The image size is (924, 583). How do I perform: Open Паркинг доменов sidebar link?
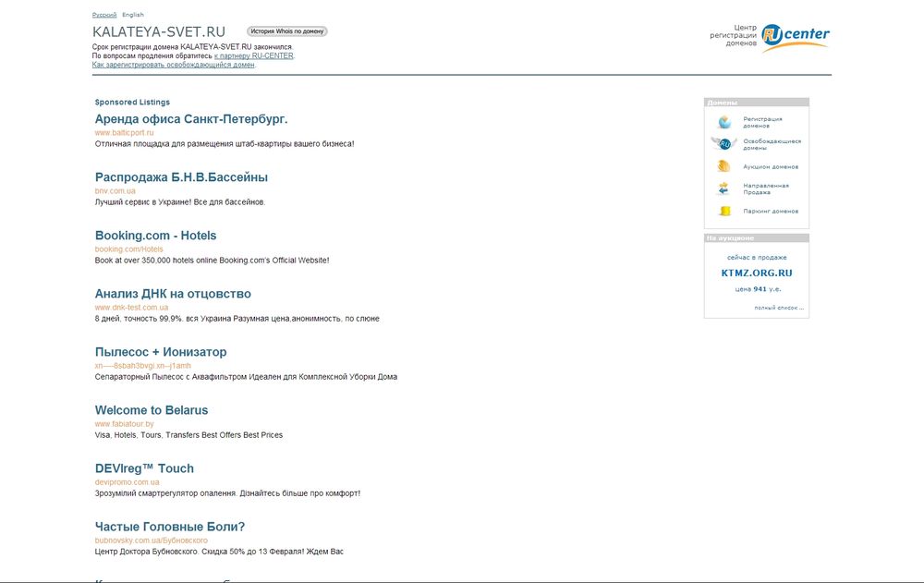point(771,211)
